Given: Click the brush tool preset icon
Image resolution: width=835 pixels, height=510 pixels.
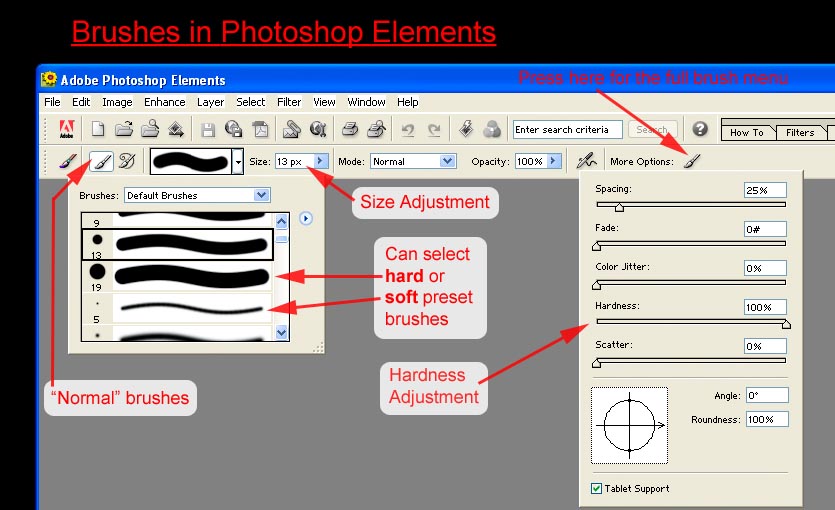Looking at the screenshot, I should (68, 161).
